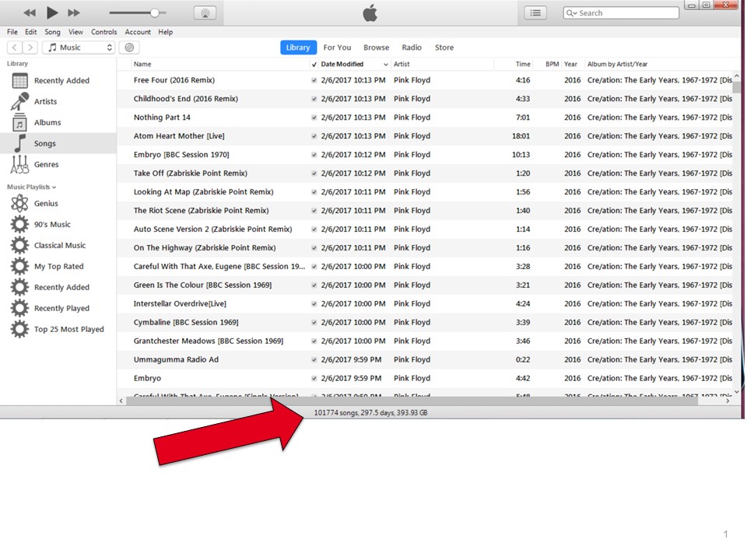Click the Classical Music gear icon
Viewport: 747px width, 560px height.
click(19, 245)
